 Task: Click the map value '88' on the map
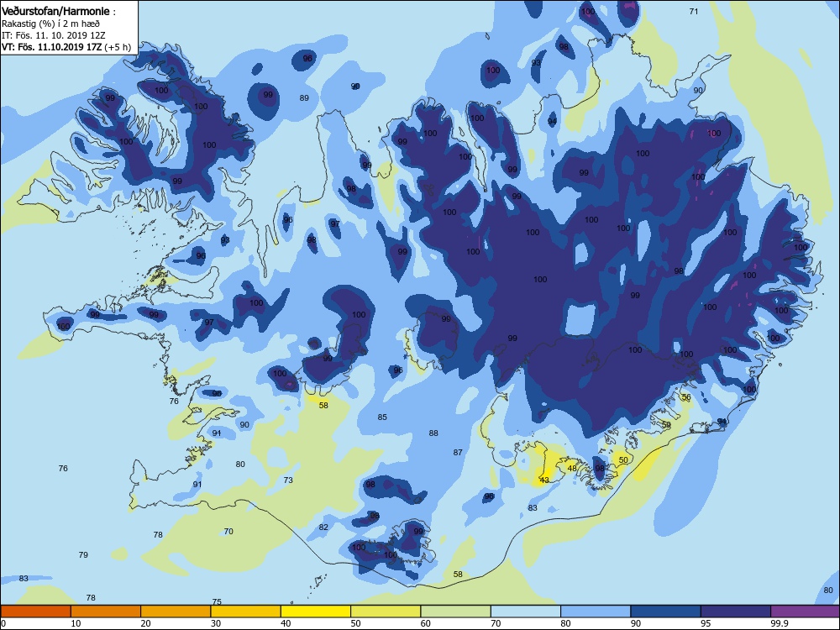[x=433, y=433]
